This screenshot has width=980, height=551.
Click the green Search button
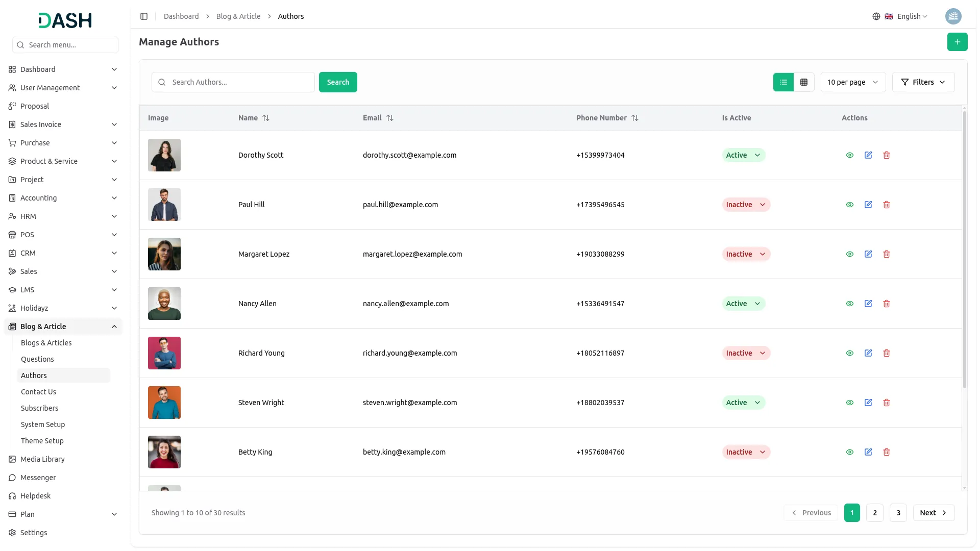tap(338, 82)
